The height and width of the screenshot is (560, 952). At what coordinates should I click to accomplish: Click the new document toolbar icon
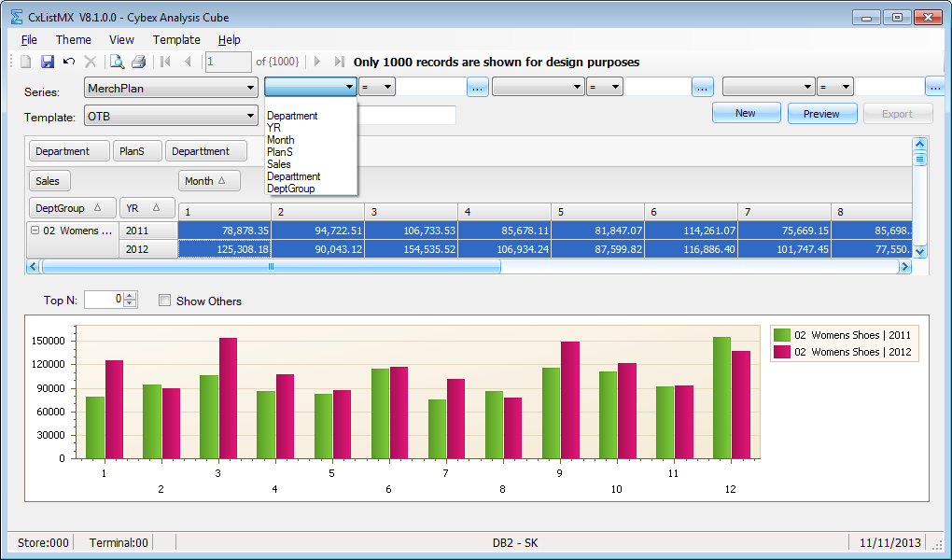tap(25, 62)
